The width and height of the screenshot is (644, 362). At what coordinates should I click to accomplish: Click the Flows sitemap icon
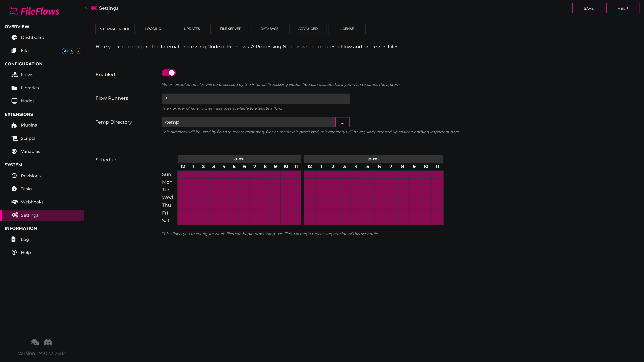pyautogui.click(x=14, y=75)
